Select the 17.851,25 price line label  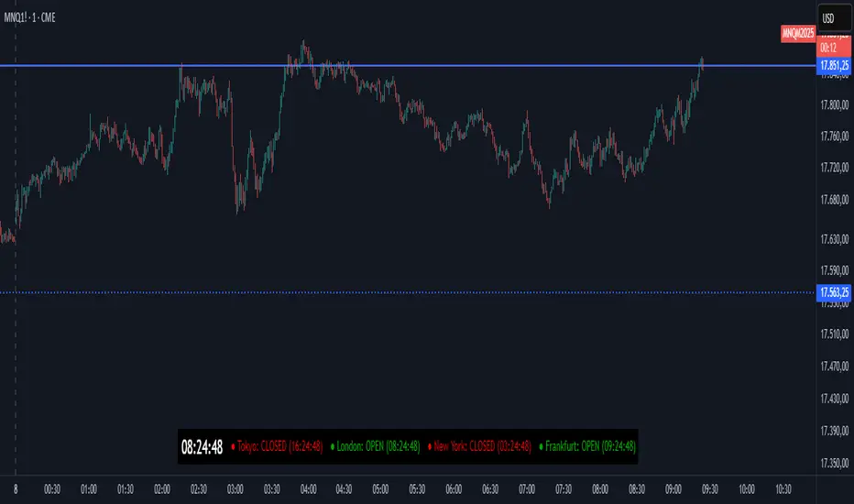[x=834, y=66]
